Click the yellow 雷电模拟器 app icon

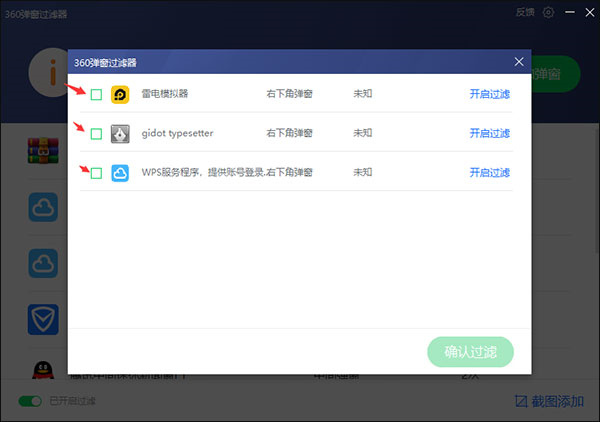pyautogui.click(x=120, y=95)
